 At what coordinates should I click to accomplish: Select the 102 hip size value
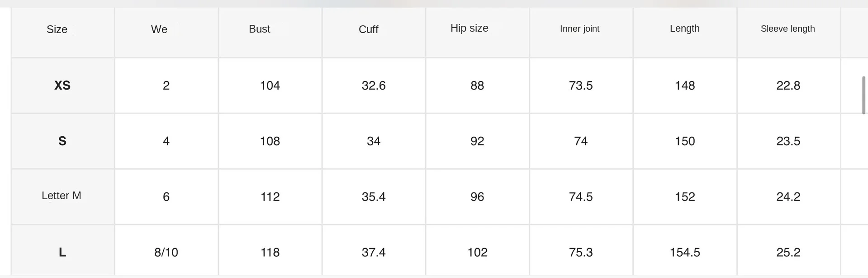pos(477,252)
